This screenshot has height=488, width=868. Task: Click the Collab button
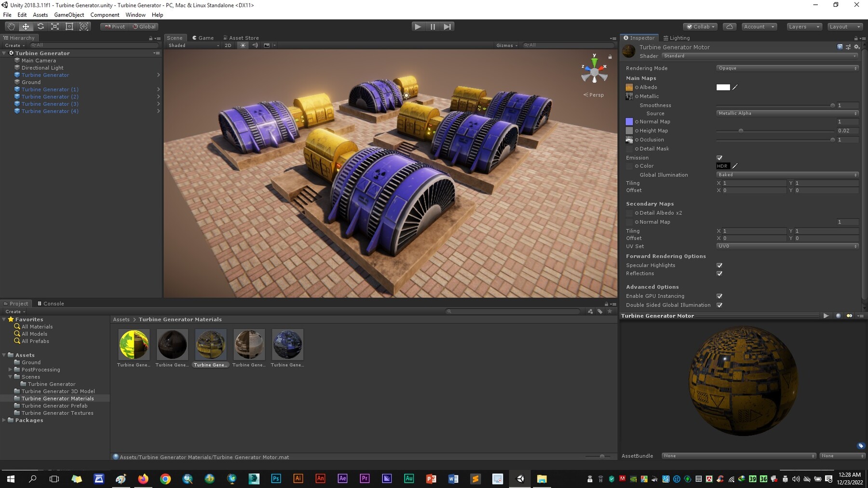pos(700,26)
